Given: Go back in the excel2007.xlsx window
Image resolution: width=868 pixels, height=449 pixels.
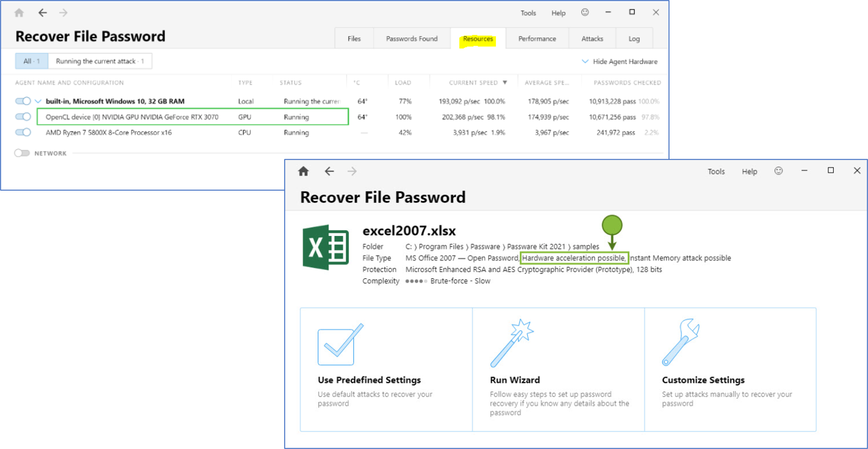Looking at the screenshot, I should (329, 171).
